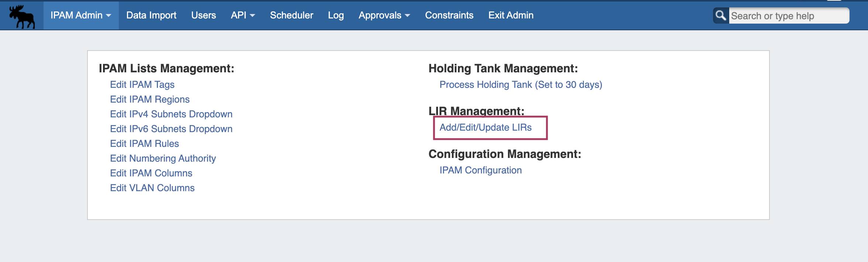
Task: Open the Scheduler page
Action: pyautogui.click(x=291, y=15)
